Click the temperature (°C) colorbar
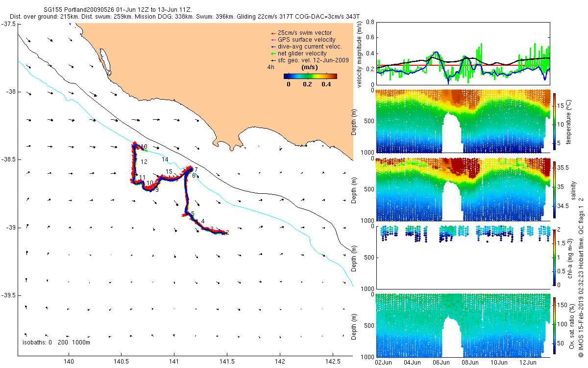Image resolution: width=588 pixels, height=368 pixels. 554,121
